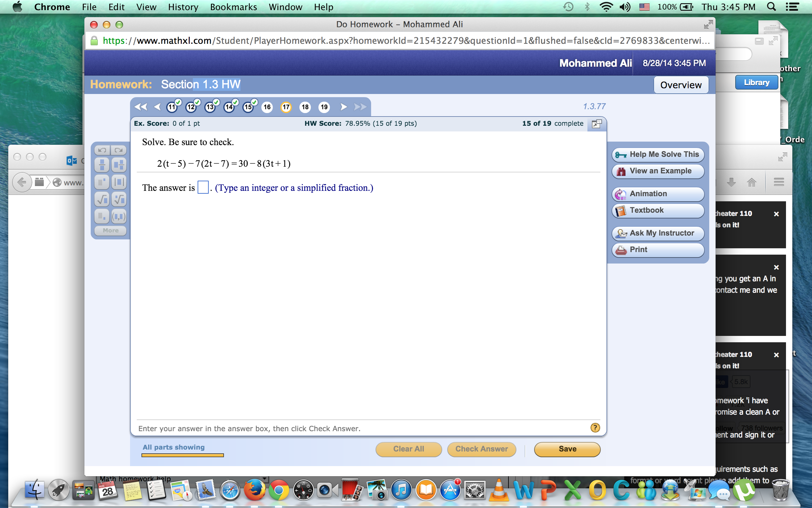812x508 pixels.
Task: Open question 13
Action: tap(210, 107)
